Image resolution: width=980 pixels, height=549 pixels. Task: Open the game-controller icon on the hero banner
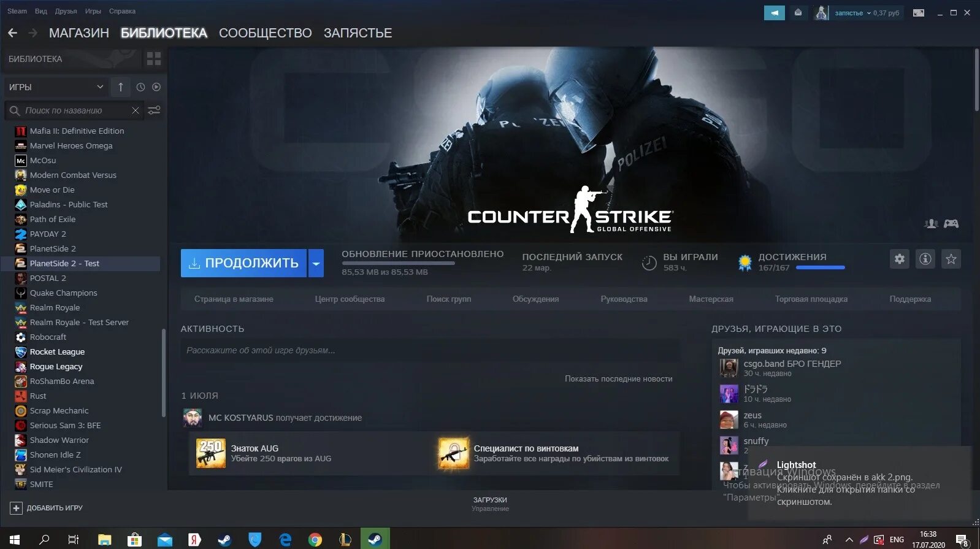pyautogui.click(x=951, y=224)
